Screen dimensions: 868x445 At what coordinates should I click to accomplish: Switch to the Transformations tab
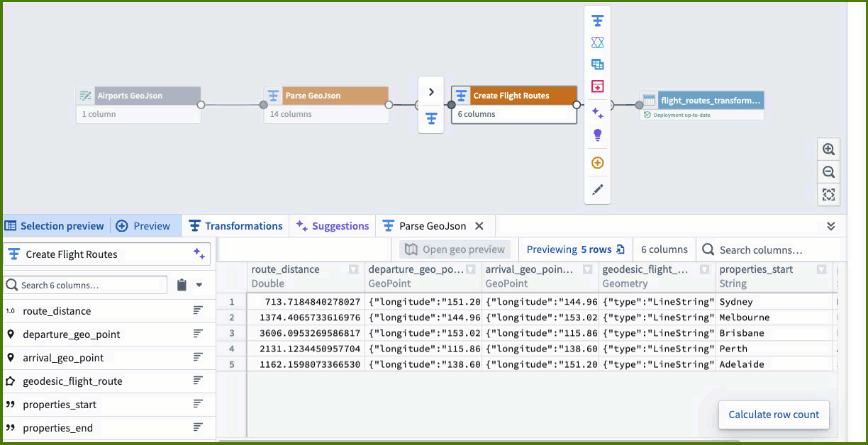tap(235, 226)
